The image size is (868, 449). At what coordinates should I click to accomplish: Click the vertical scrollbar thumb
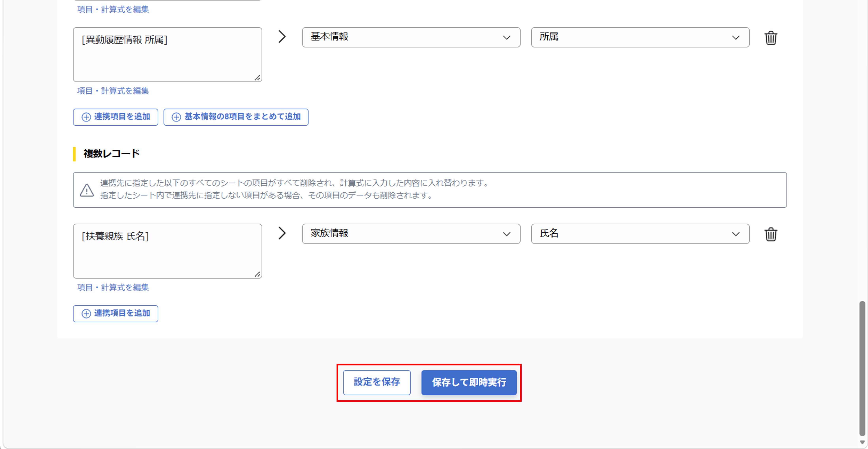[x=862, y=369]
